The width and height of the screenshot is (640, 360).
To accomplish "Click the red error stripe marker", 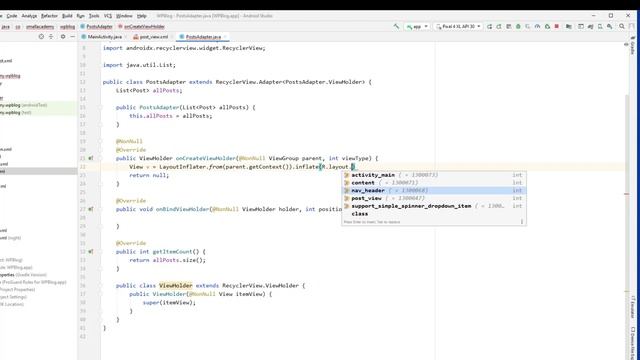I will point(627,194).
